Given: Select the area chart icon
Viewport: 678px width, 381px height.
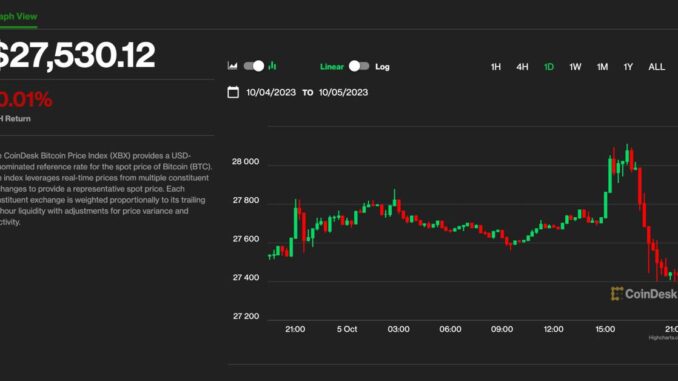Looking at the screenshot, I should click(x=233, y=66).
